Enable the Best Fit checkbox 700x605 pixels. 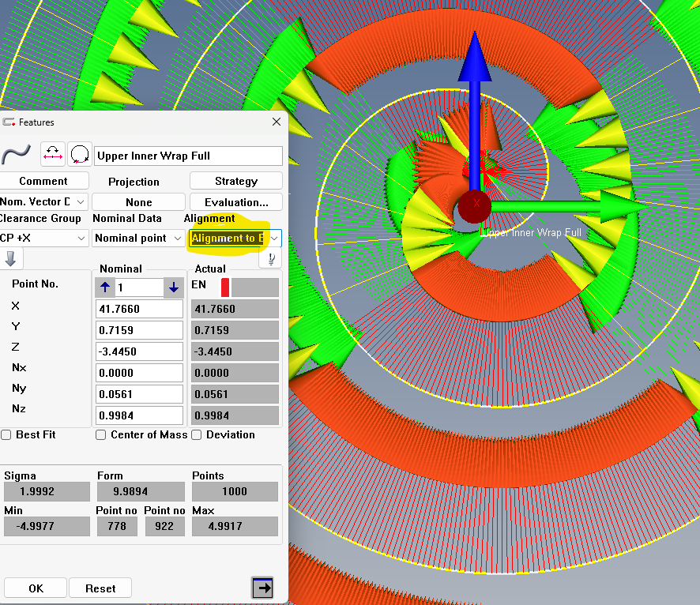(6, 434)
